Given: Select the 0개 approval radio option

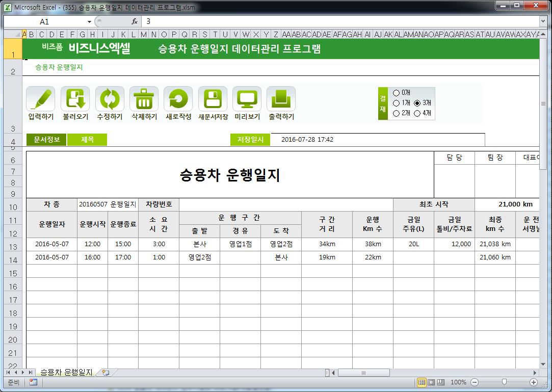Looking at the screenshot, I should [x=397, y=93].
